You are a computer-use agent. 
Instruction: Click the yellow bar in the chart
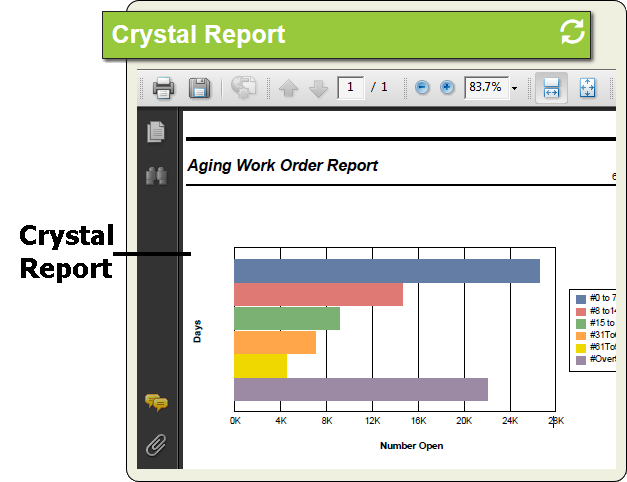coord(260,366)
